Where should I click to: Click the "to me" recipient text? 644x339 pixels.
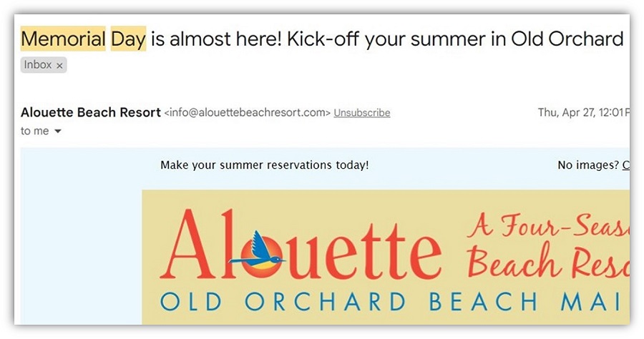[35, 131]
